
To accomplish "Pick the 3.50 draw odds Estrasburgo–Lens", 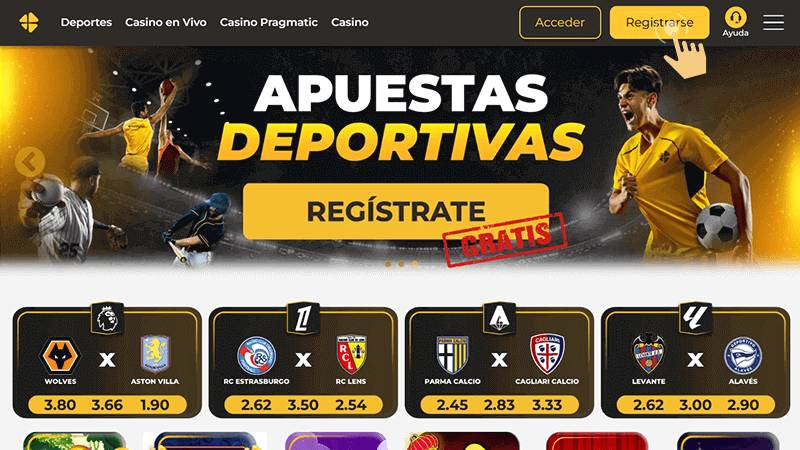I will [x=303, y=405].
